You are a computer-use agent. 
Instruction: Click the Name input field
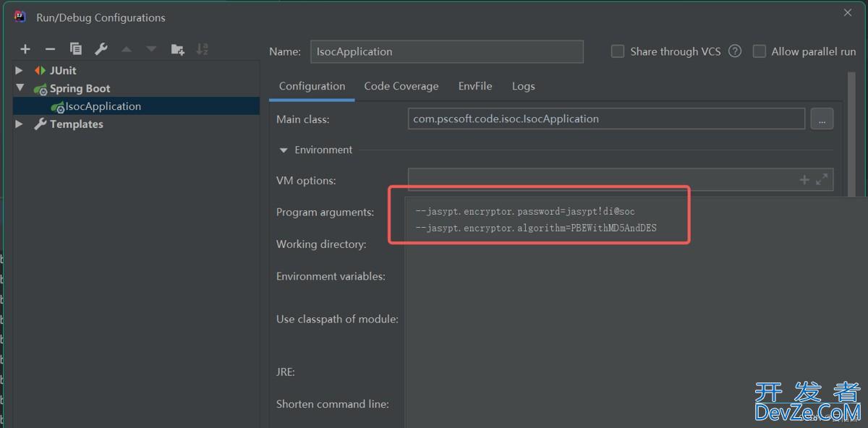pyautogui.click(x=446, y=51)
